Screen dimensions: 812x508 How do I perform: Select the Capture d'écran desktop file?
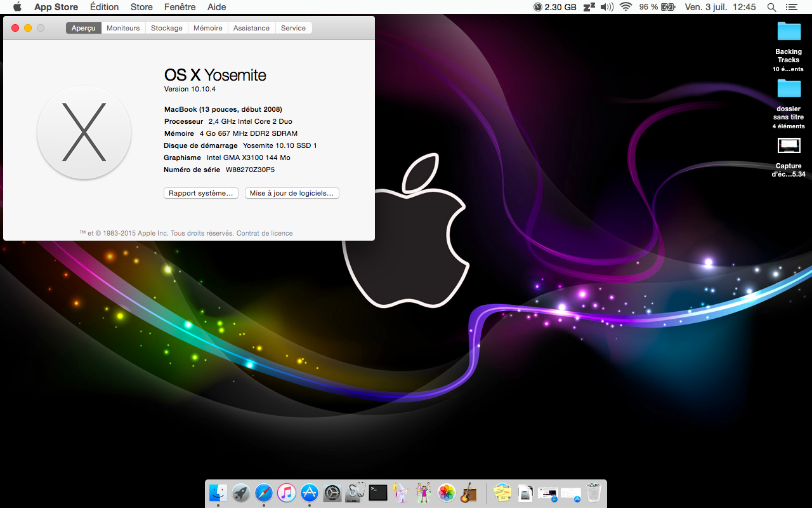tap(789, 157)
